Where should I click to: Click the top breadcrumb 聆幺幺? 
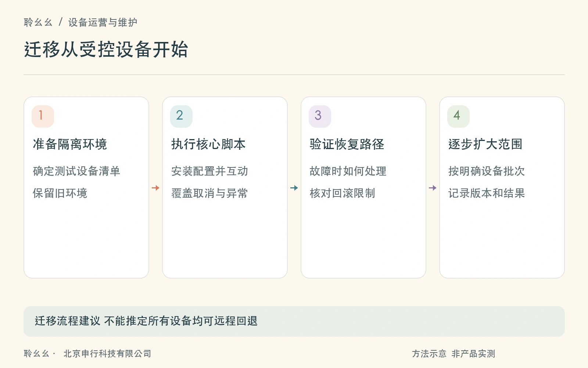pos(38,22)
